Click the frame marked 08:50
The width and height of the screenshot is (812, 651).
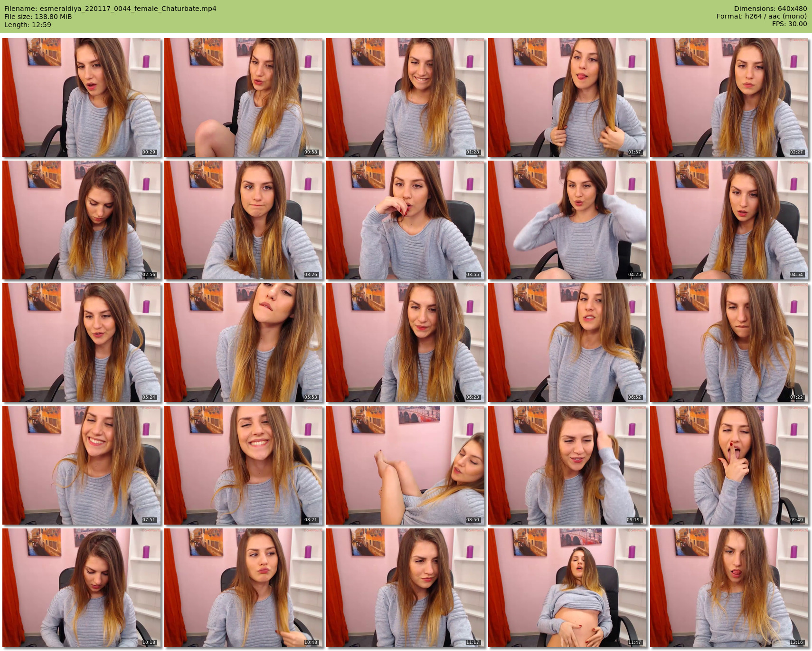pyautogui.click(x=406, y=465)
